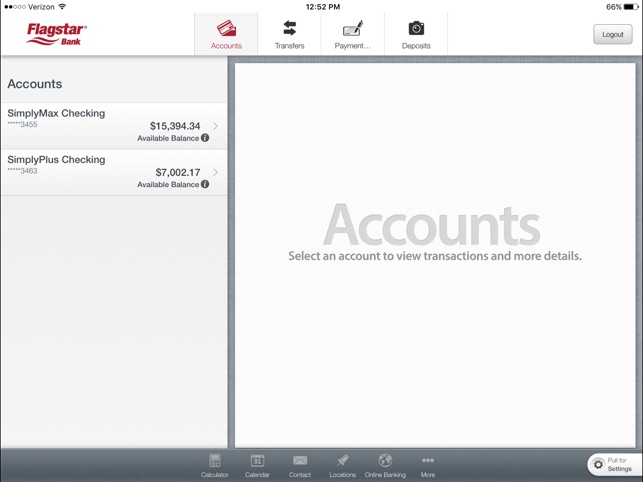
Task: Select the SimplyMax Checking account name
Action: pos(56,113)
